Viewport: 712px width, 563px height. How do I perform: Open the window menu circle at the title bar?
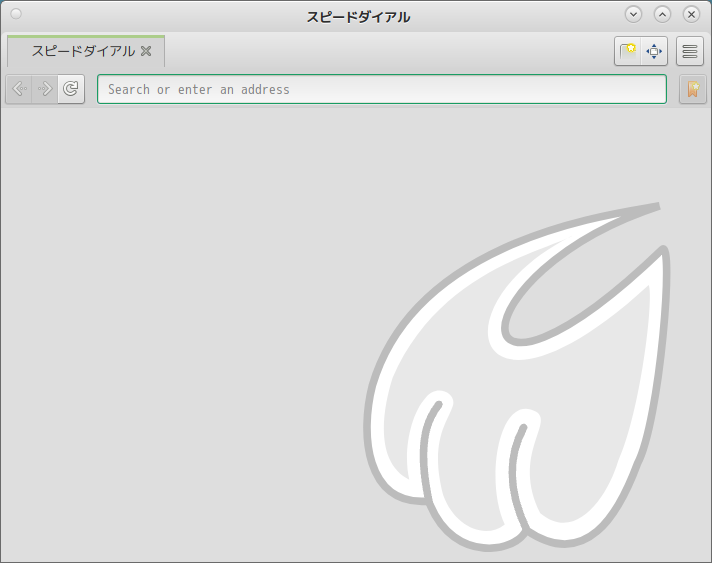pyautogui.click(x=16, y=14)
